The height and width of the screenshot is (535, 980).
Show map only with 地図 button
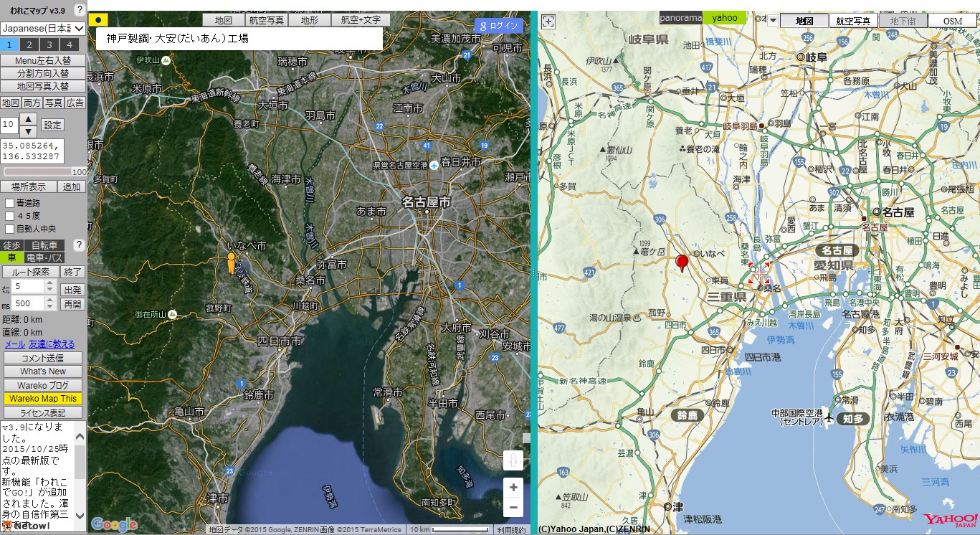11,103
